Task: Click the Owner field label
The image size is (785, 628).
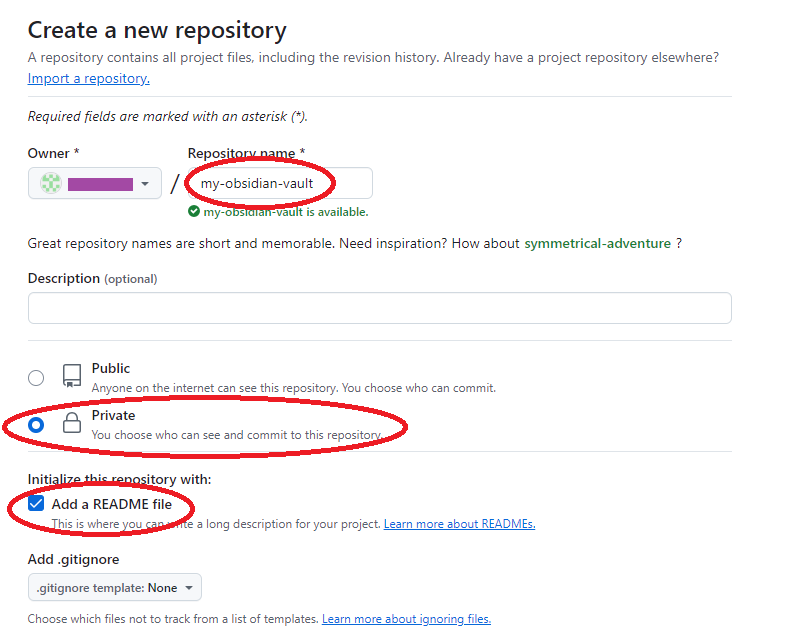Action: click(53, 153)
